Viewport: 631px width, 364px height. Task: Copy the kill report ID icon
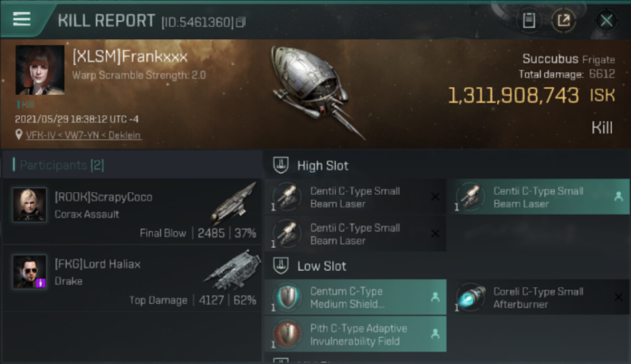(241, 22)
